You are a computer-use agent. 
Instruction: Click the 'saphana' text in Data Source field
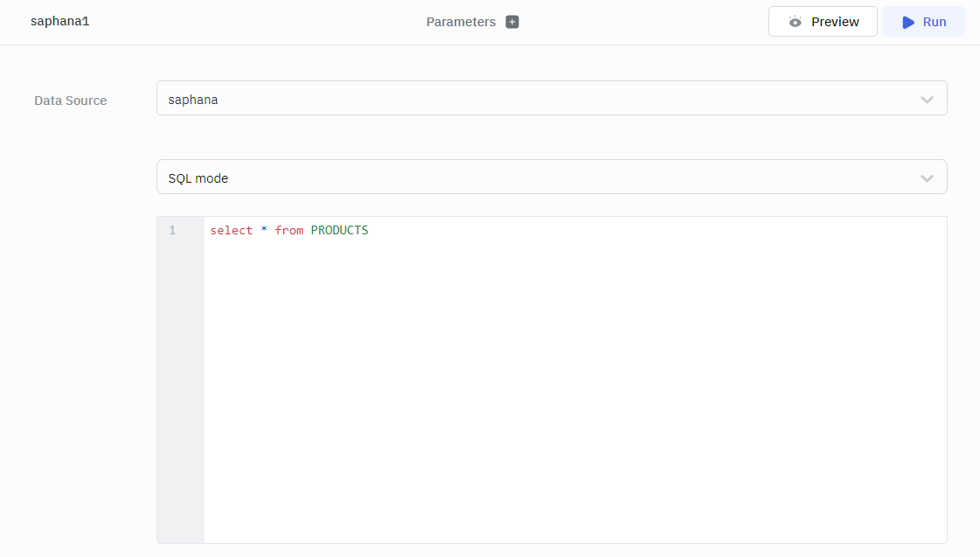[193, 100]
